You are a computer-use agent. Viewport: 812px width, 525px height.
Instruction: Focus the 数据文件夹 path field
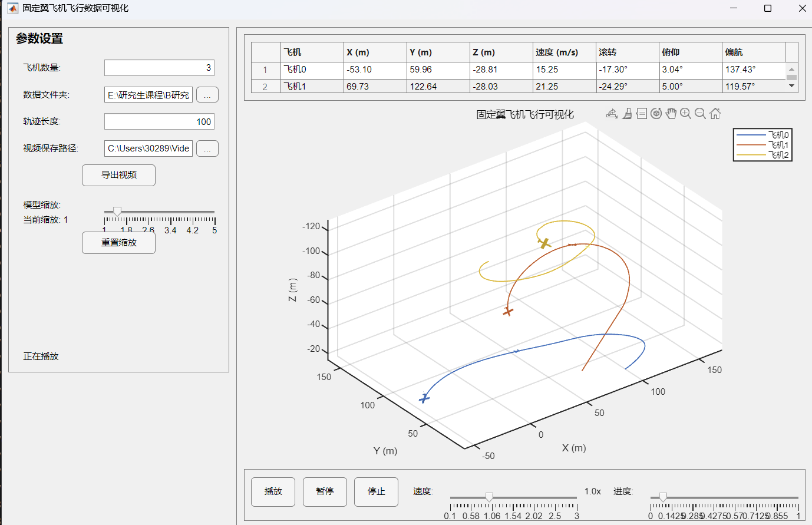pos(148,95)
